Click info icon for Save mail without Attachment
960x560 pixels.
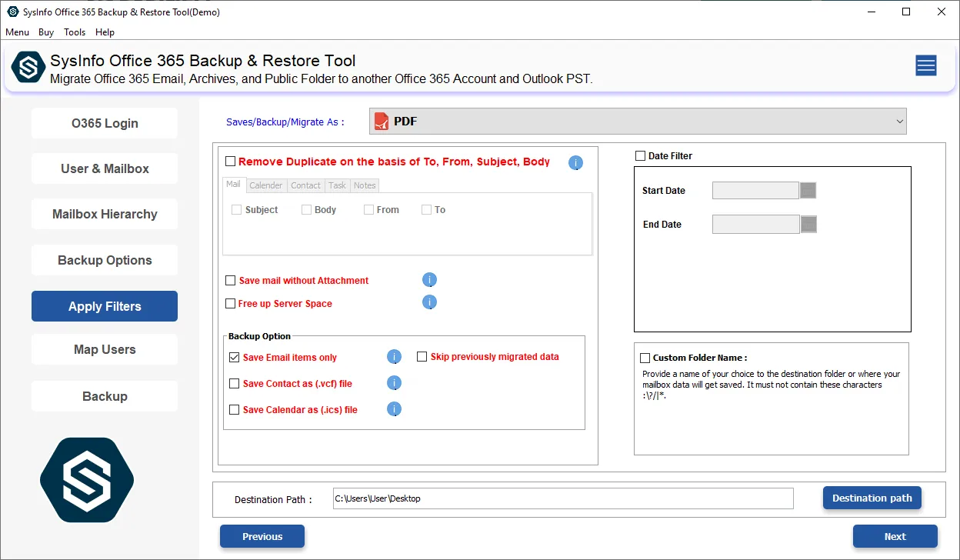coord(429,280)
